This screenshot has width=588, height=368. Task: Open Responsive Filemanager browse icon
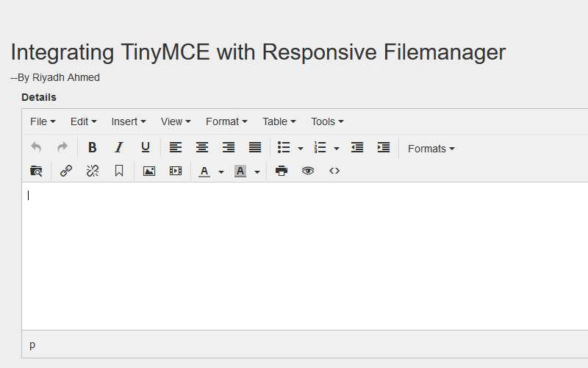click(x=36, y=171)
